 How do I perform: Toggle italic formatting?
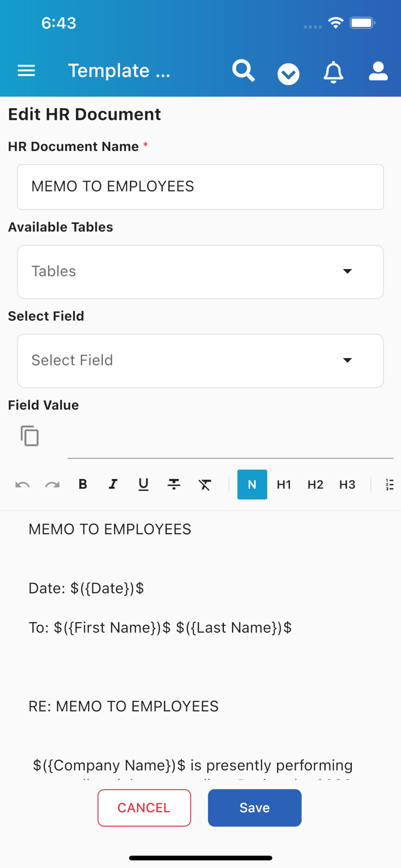113,484
